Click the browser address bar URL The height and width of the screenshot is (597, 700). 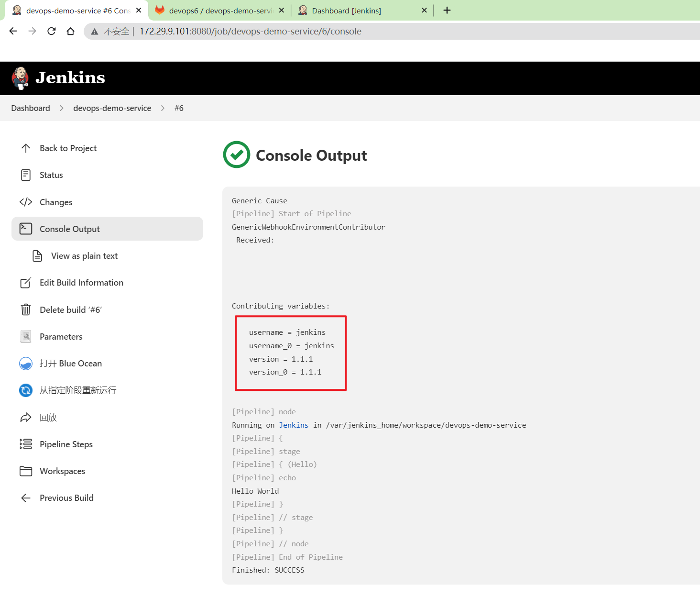coord(250,31)
